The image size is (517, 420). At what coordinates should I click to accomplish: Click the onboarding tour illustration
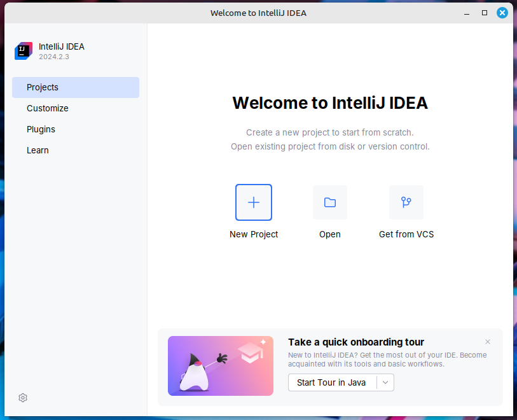220,366
